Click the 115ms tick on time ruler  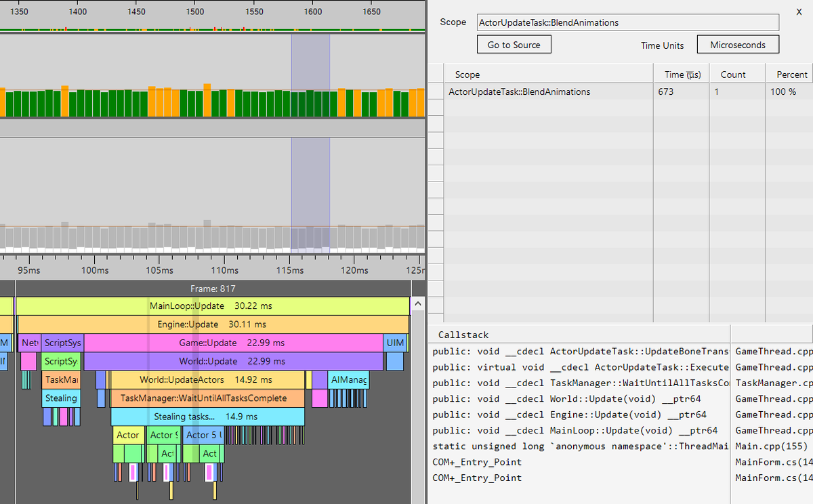click(289, 270)
